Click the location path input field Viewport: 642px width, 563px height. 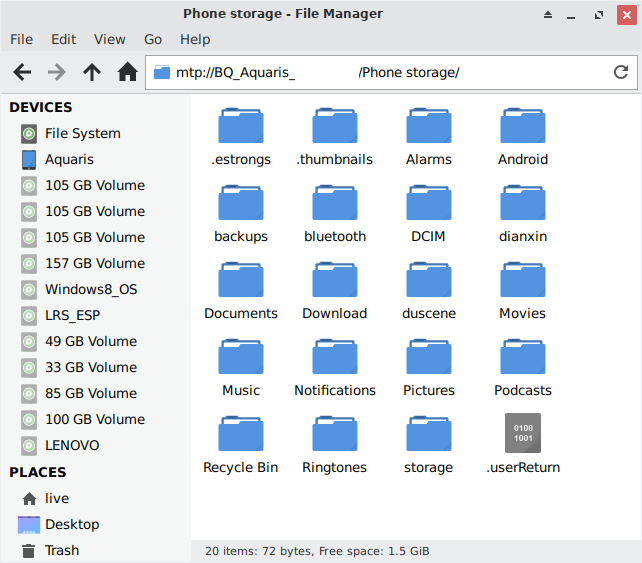(x=380, y=72)
